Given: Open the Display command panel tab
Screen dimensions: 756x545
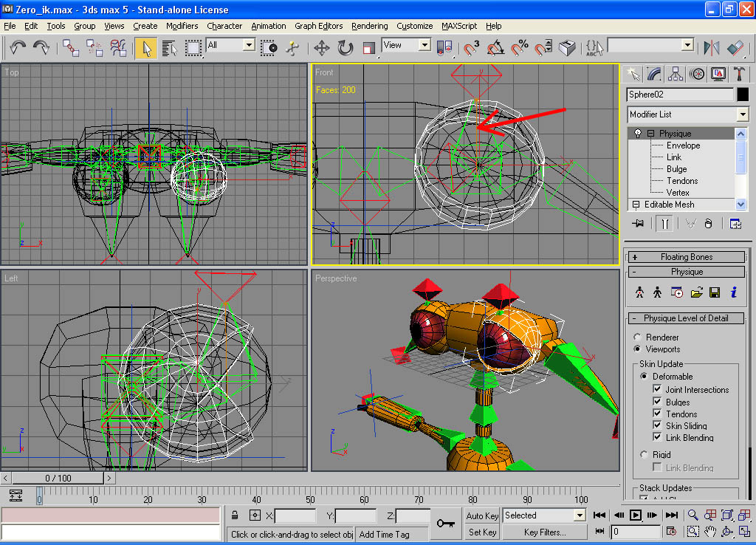Looking at the screenshot, I should tap(718, 74).
